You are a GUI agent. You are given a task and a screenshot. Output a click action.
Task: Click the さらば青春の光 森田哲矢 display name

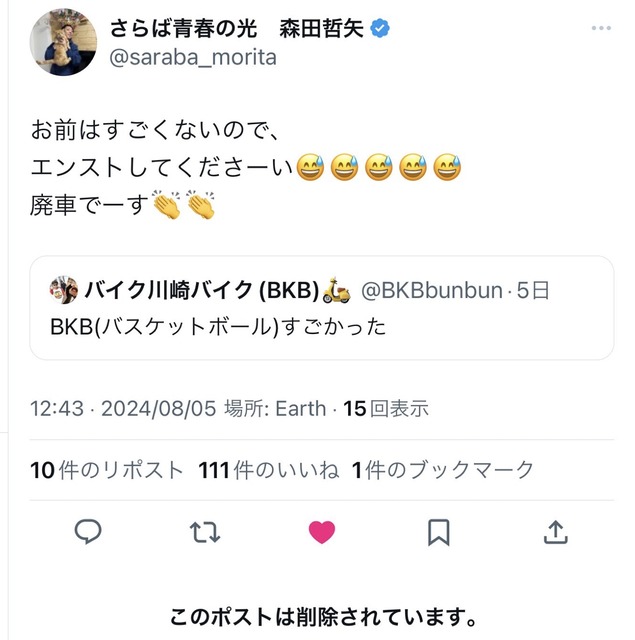coord(236,29)
